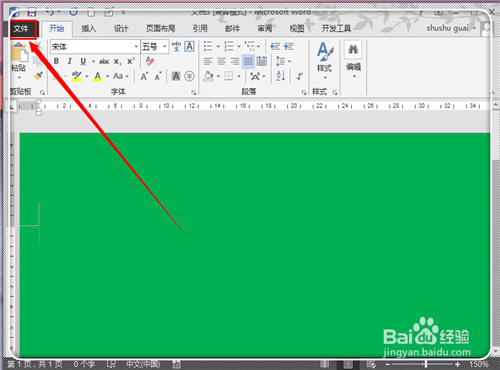The image size is (500, 370).
Task: Switch to the 插入 ribbon tab
Action: [x=89, y=29]
